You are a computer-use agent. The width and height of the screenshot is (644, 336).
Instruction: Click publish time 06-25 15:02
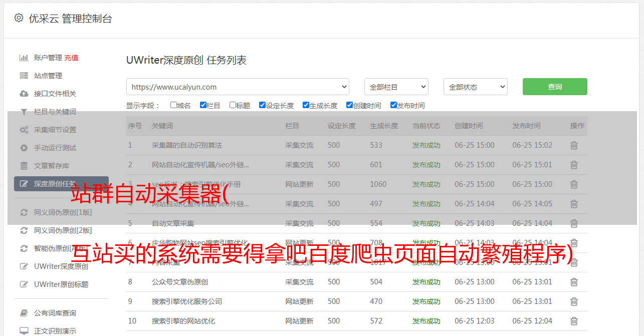click(x=532, y=145)
